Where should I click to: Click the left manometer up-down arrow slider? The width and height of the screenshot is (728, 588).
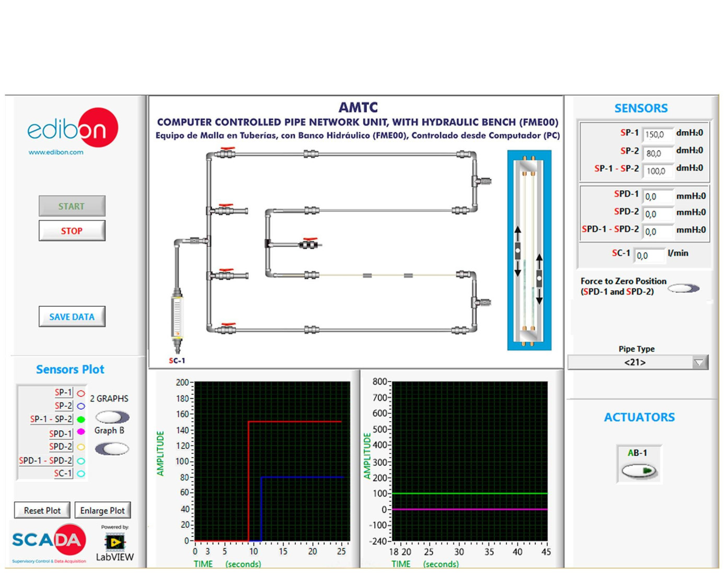tap(517, 251)
